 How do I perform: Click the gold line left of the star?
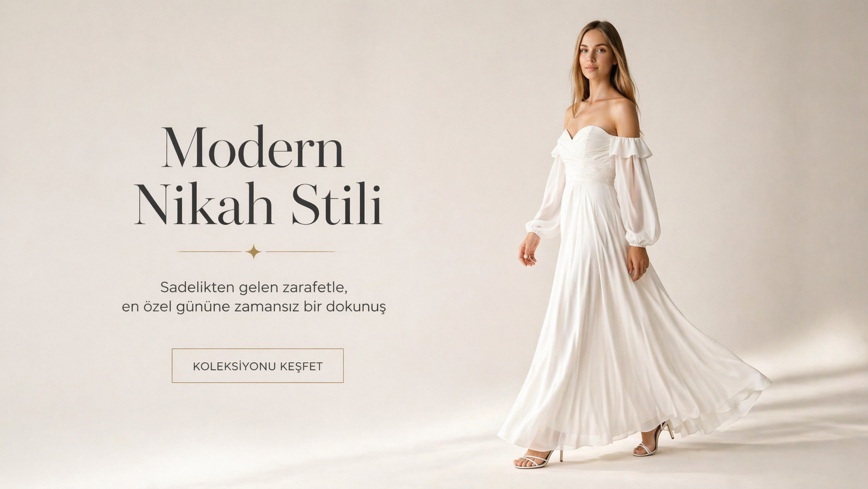(x=210, y=252)
